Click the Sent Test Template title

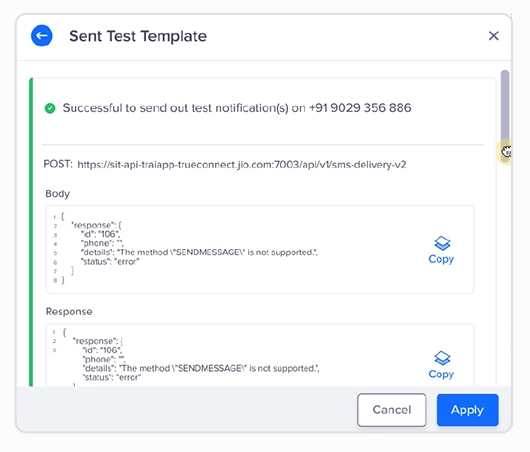pyautogui.click(x=138, y=36)
